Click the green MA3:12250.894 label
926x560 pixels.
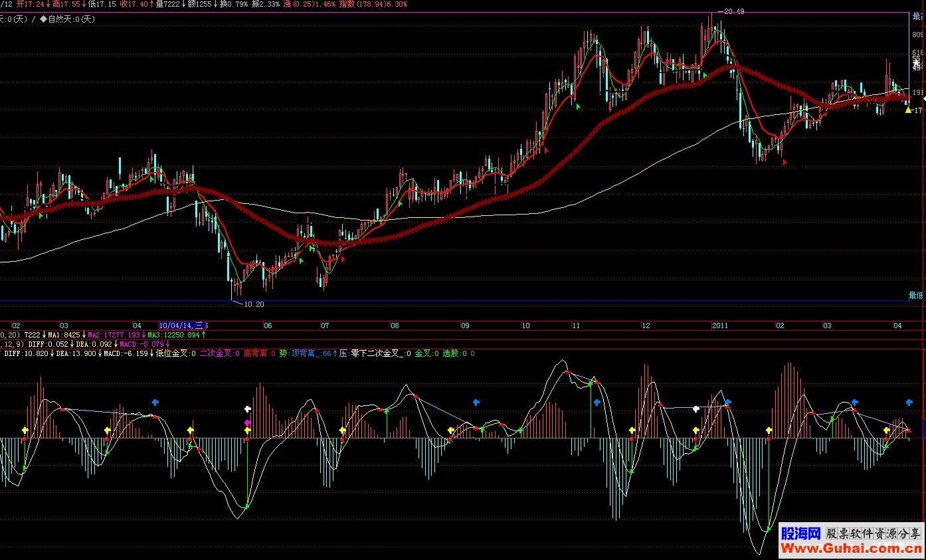point(174,335)
